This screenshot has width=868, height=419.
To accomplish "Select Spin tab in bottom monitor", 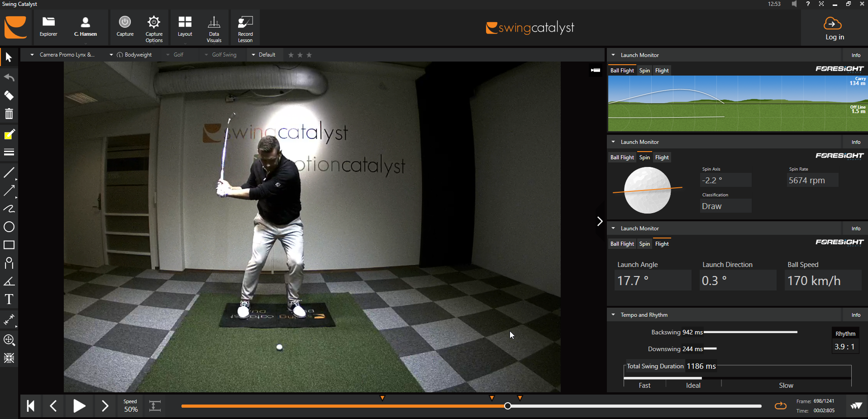I will (644, 244).
